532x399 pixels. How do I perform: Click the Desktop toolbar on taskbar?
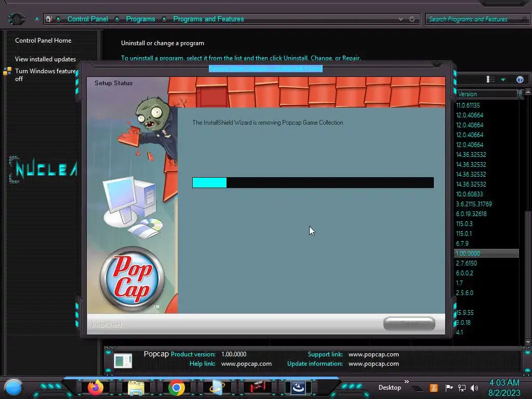(x=390, y=388)
